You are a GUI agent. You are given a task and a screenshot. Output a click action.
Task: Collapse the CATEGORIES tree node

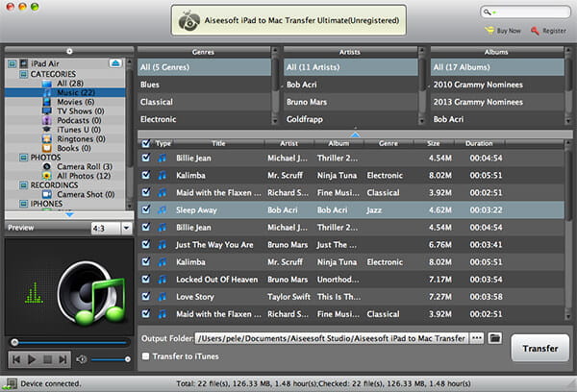(x=23, y=74)
